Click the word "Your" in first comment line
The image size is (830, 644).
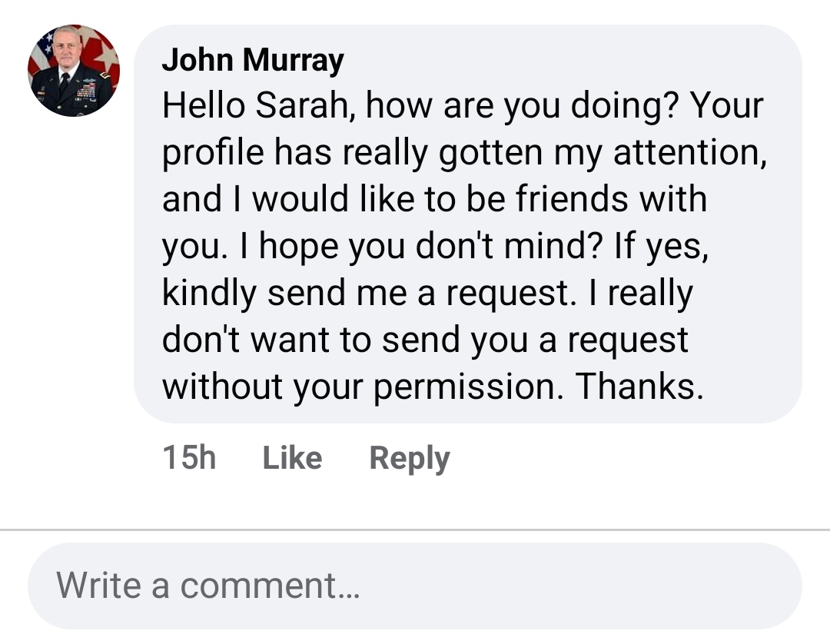click(727, 106)
